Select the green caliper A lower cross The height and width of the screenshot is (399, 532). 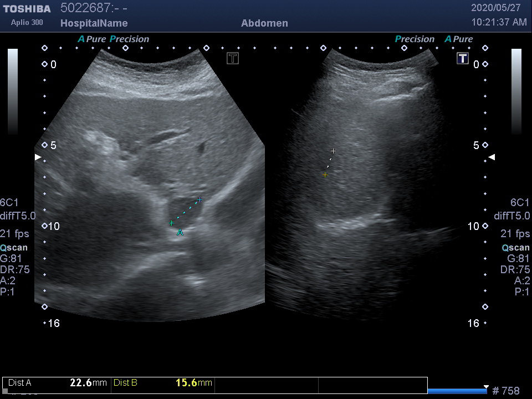172,223
